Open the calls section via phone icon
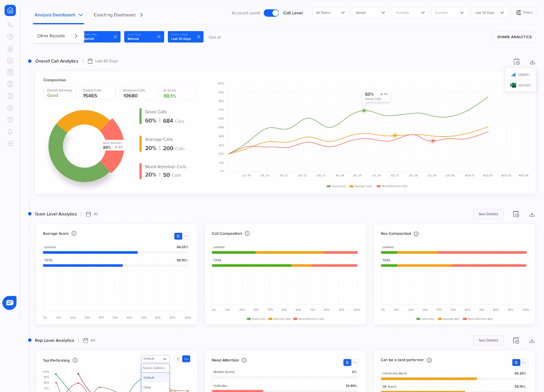Screen dimensions: 544x392 pos(10,24)
